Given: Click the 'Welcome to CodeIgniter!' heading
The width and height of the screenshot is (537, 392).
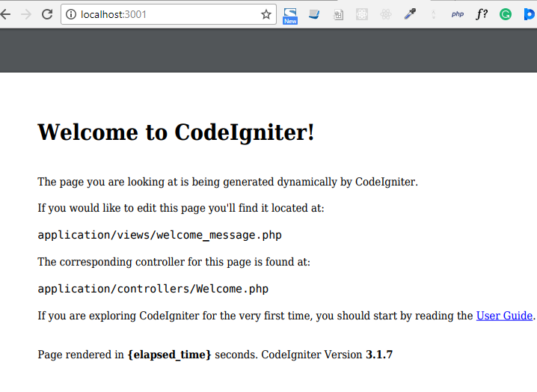Looking at the screenshot, I should (x=176, y=132).
